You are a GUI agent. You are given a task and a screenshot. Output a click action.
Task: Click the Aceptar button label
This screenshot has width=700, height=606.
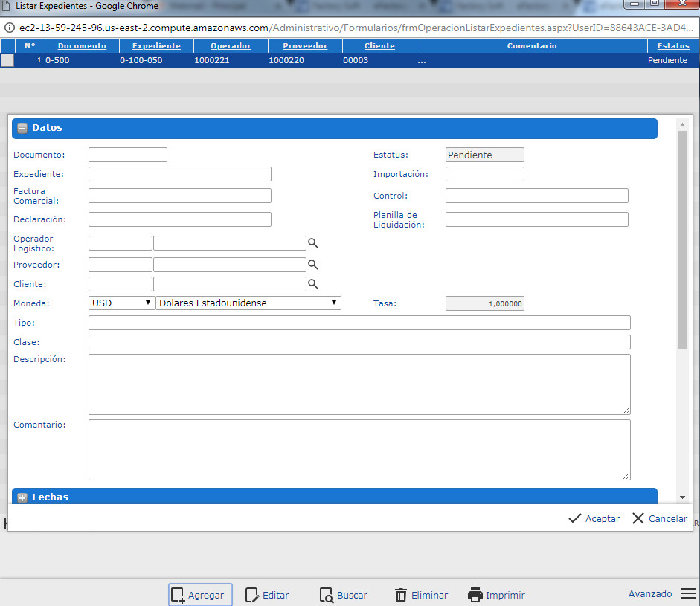[x=603, y=518]
